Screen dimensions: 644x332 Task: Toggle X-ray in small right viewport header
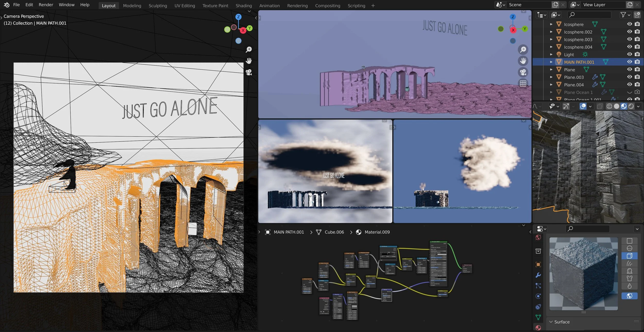(600, 106)
